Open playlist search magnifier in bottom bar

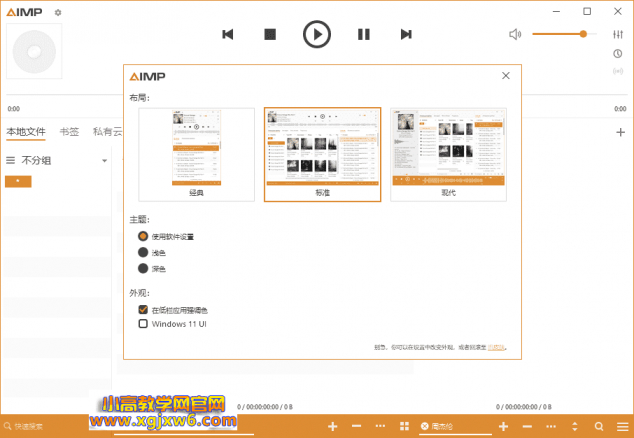click(x=599, y=426)
